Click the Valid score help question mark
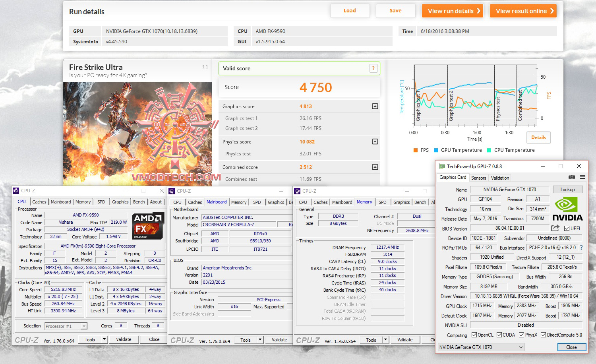 coord(373,68)
